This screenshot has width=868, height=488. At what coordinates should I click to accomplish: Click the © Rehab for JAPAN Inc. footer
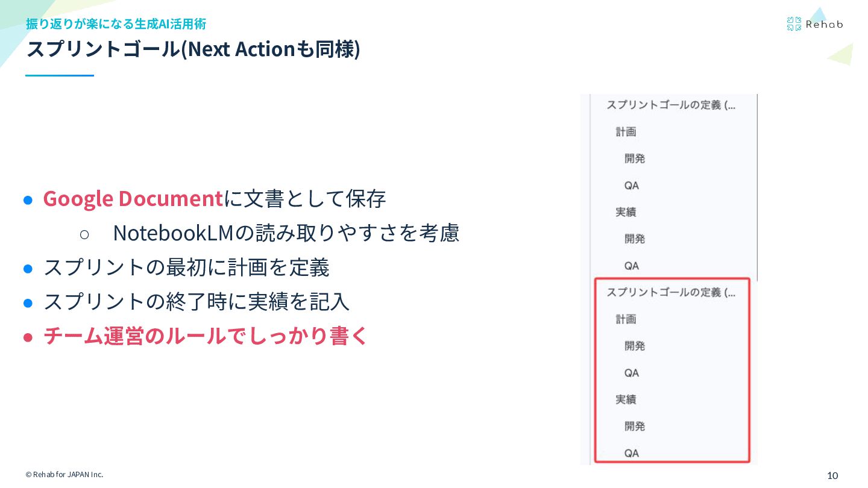click(64, 475)
